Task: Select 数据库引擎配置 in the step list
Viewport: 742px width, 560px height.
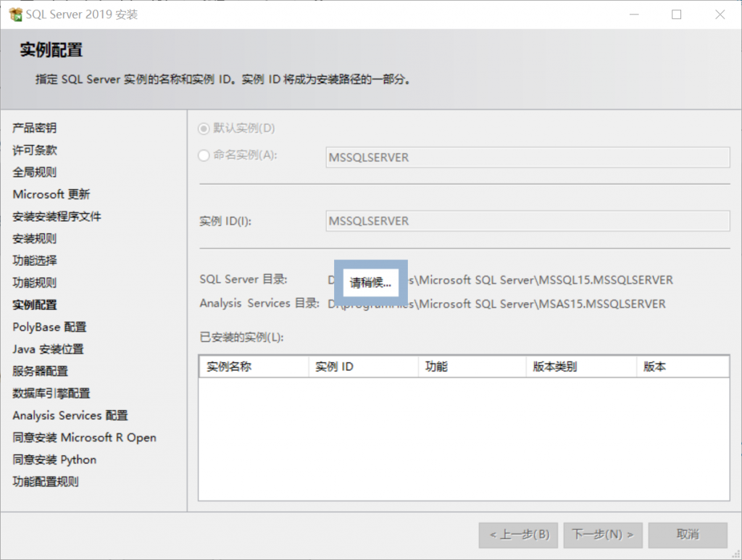Action: coord(51,393)
